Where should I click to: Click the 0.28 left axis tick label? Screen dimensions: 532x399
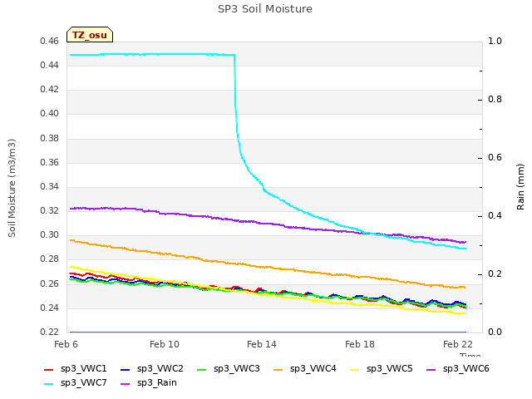(x=50, y=259)
